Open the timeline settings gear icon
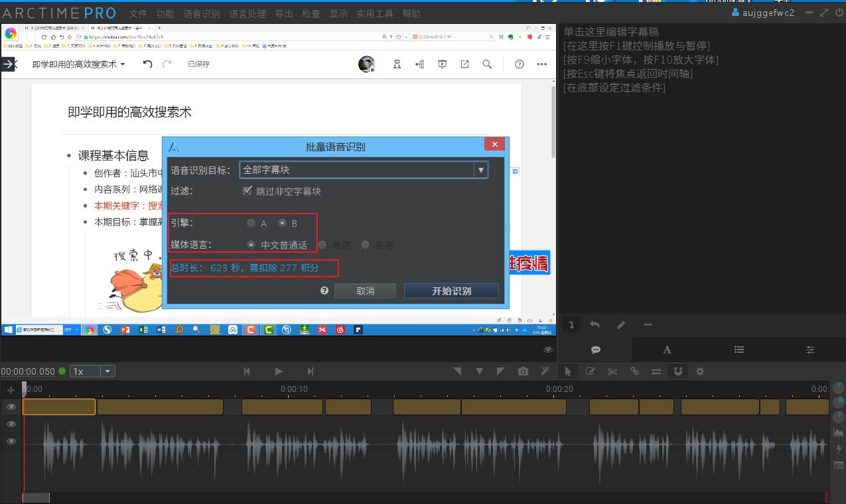 [x=699, y=371]
